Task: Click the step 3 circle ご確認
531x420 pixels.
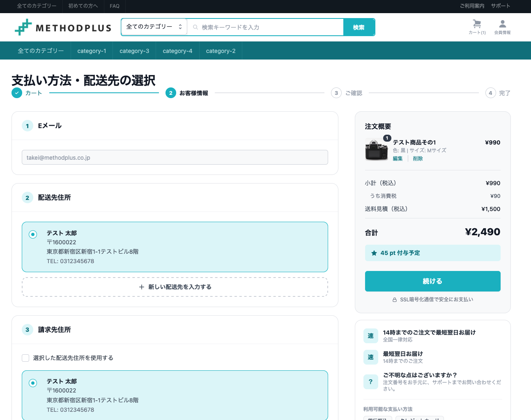Action: tap(336, 93)
